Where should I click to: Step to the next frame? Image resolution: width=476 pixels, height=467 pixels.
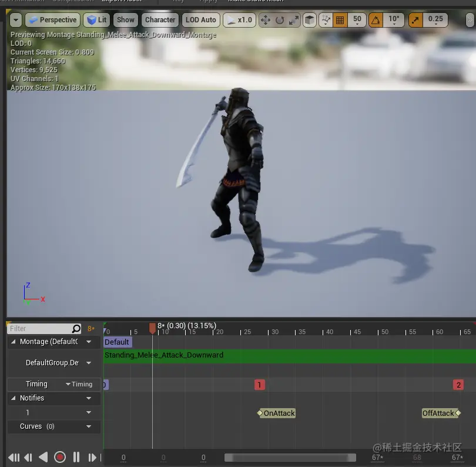92,457
